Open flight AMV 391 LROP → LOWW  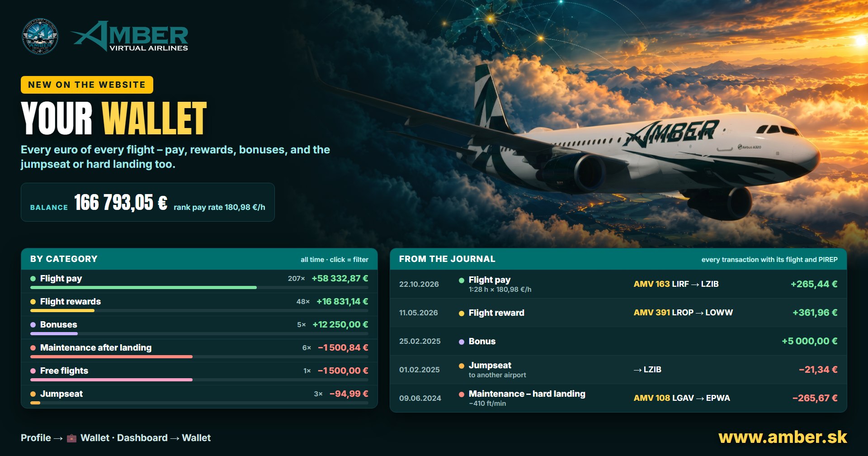click(683, 313)
